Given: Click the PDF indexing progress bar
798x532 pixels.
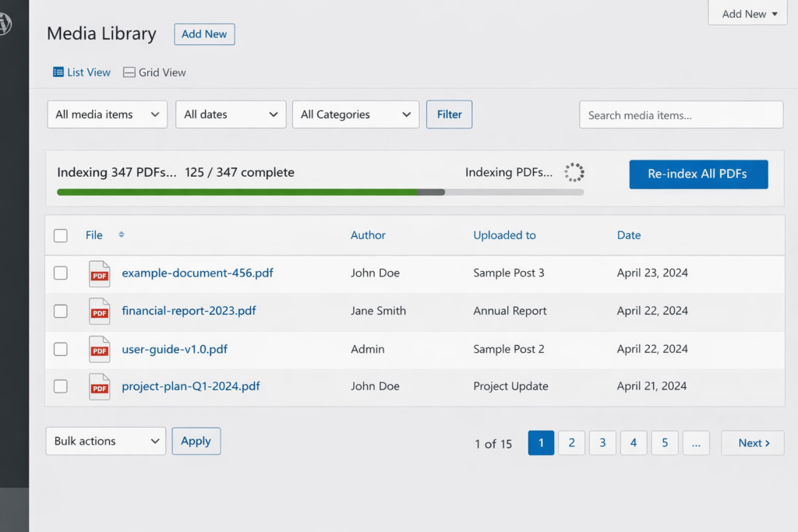Looking at the screenshot, I should coord(320,192).
